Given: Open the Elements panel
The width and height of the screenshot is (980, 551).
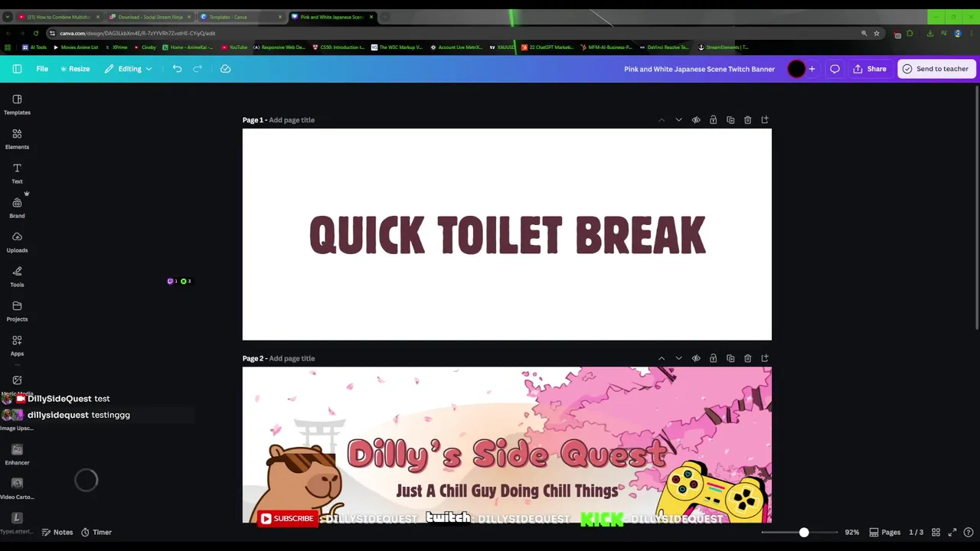Looking at the screenshot, I should point(17,139).
